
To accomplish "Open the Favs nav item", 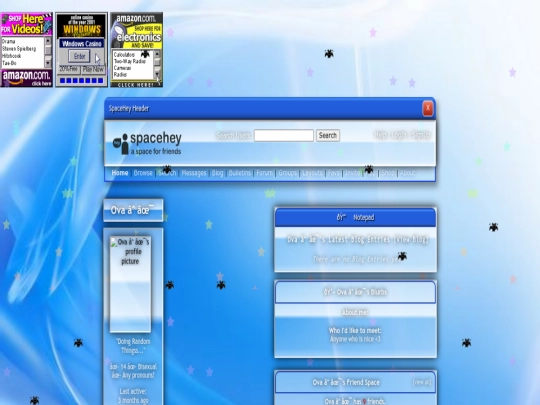I will tap(333, 173).
